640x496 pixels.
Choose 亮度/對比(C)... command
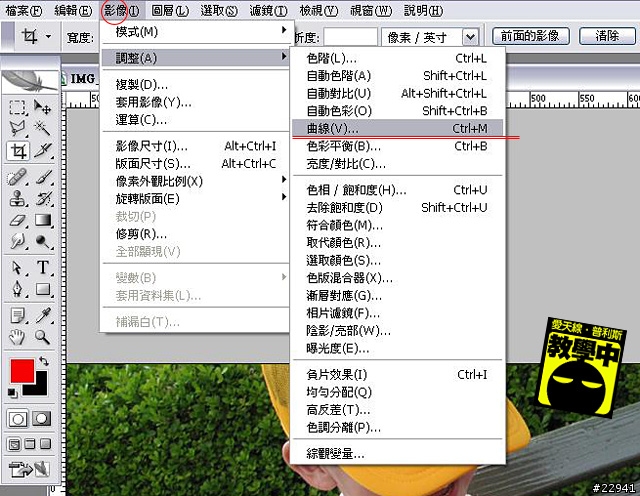pos(398,164)
